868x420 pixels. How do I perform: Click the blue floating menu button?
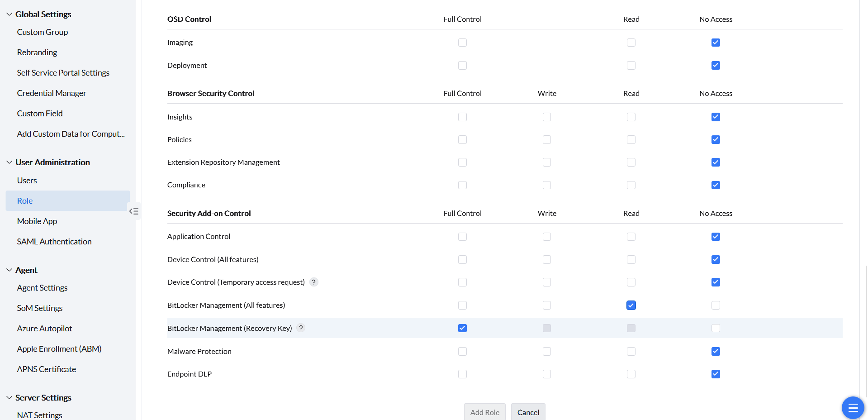tap(853, 408)
